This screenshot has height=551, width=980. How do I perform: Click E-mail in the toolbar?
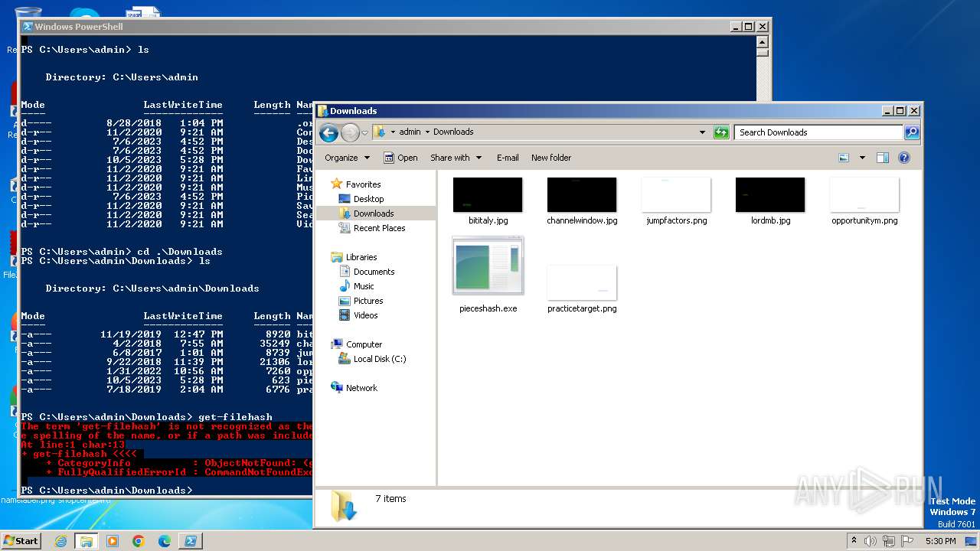[508, 158]
